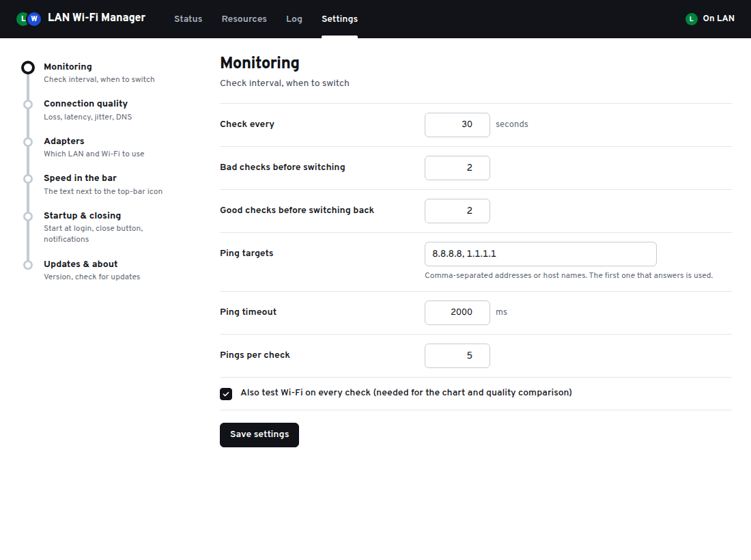The image size is (751, 560).
Task: Click the seconds unit label
Action: point(512,124)
